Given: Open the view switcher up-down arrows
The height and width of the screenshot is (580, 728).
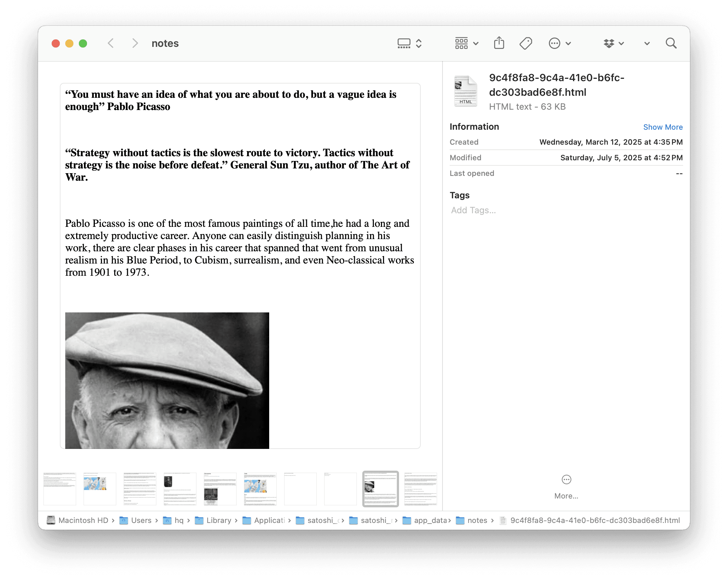Looking at the screenshot, I should (419, 43).
